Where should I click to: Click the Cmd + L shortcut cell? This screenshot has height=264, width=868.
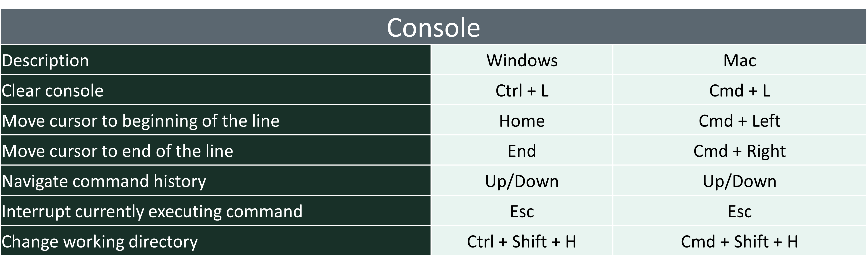[x=740, y=89]
